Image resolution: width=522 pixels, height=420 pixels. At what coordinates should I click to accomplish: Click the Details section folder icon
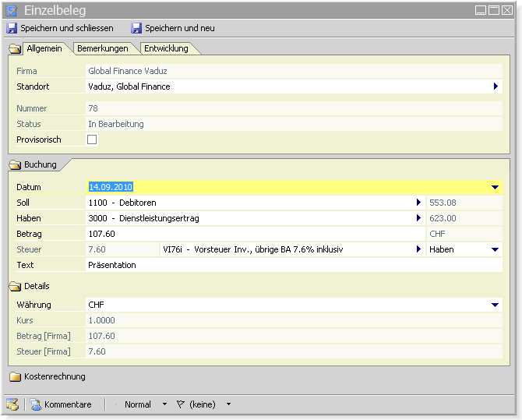coord(15,286)
